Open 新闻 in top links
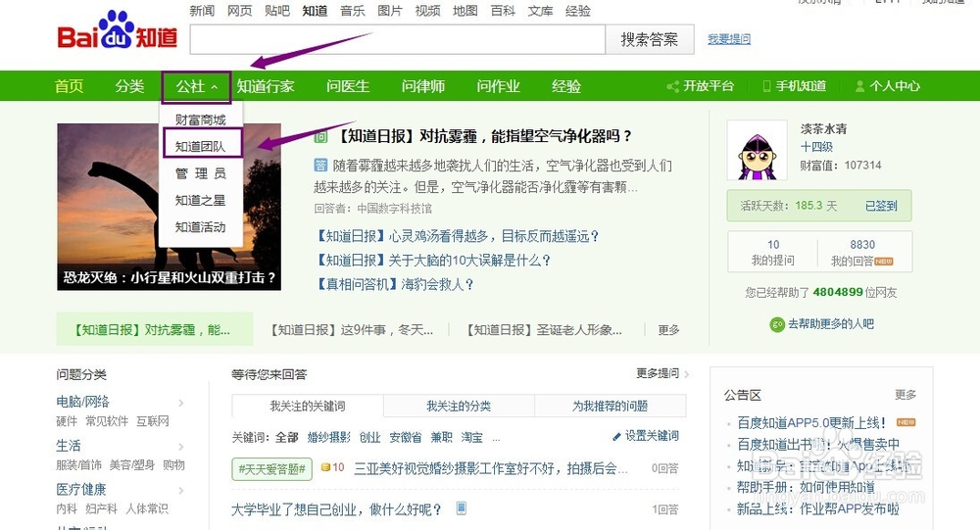Screen dimensions: 980x530 coord(202,11)
